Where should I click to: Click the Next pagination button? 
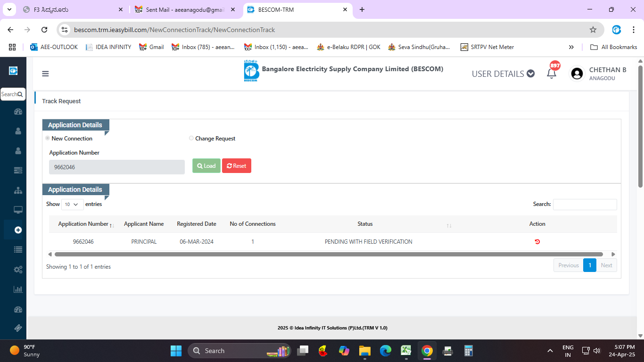[606, 265]
